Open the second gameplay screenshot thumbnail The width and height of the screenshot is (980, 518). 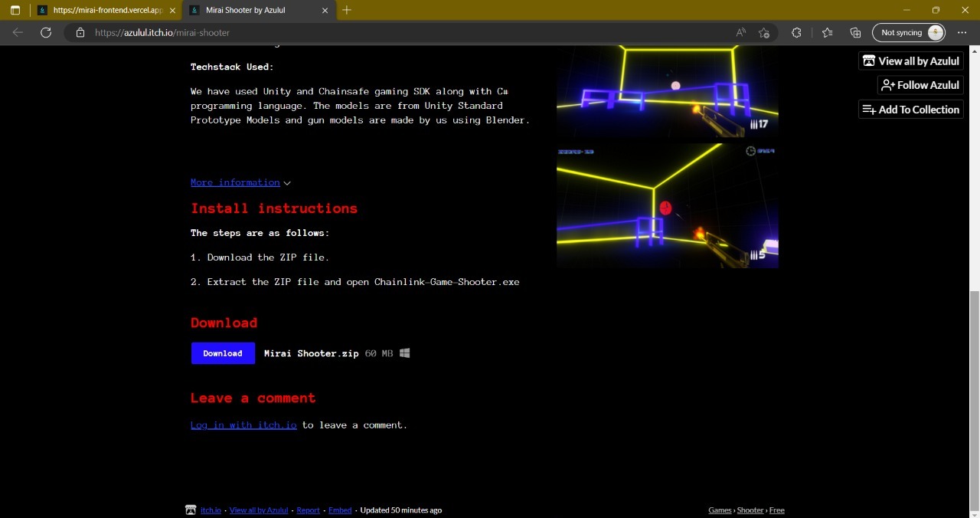click(667, 205)
